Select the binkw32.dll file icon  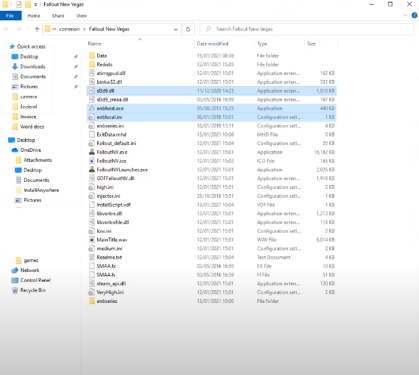click(92, 82)
